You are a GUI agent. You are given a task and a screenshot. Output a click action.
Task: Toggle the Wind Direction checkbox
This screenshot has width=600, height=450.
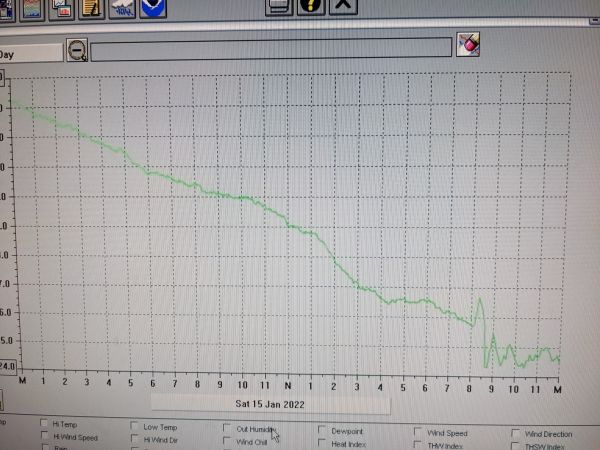coord(516,434)
